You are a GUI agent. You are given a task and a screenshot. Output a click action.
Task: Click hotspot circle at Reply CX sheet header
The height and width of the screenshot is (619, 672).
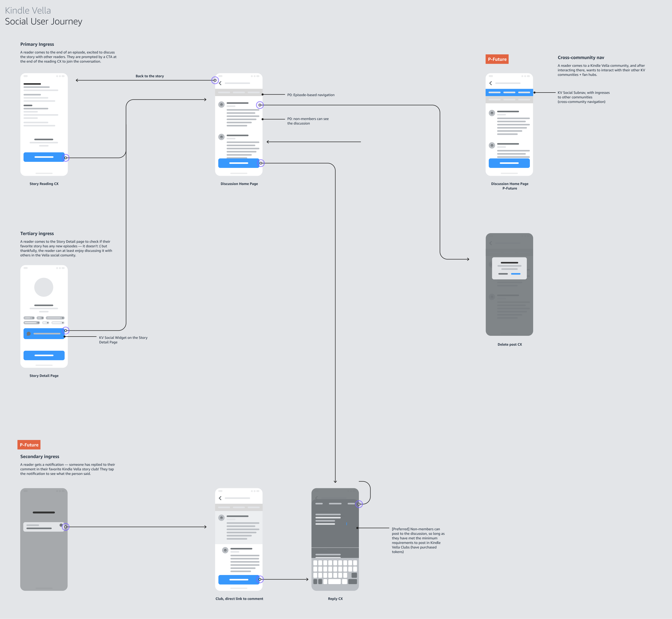tap(359, 504)
